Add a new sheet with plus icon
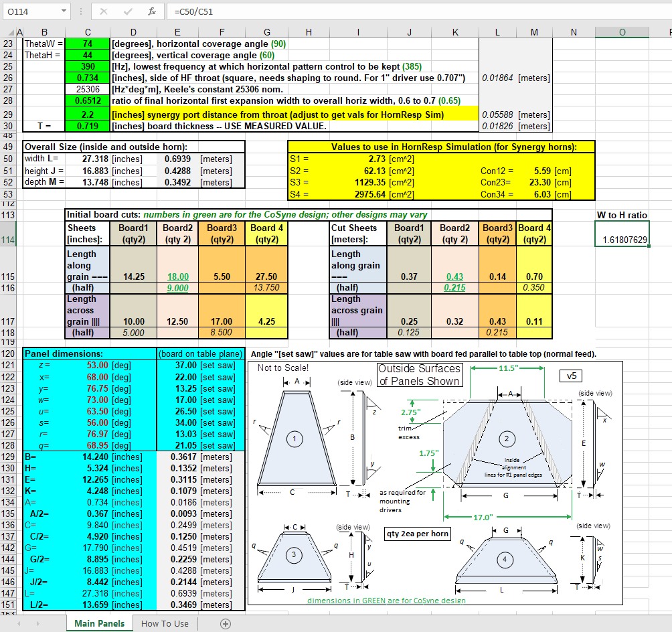Image resolution: width=672 pixels, height=632 pixels. point(226,624)
